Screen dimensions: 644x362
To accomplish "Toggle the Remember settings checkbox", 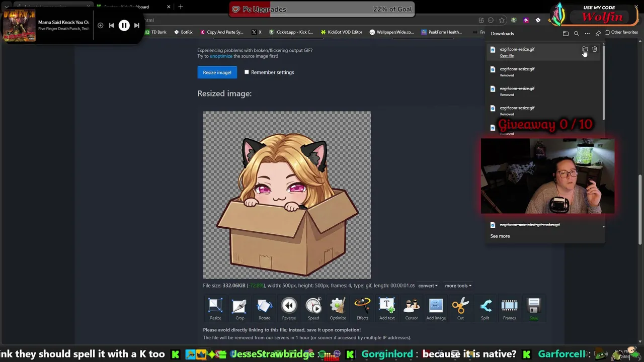I will point(247,72).
